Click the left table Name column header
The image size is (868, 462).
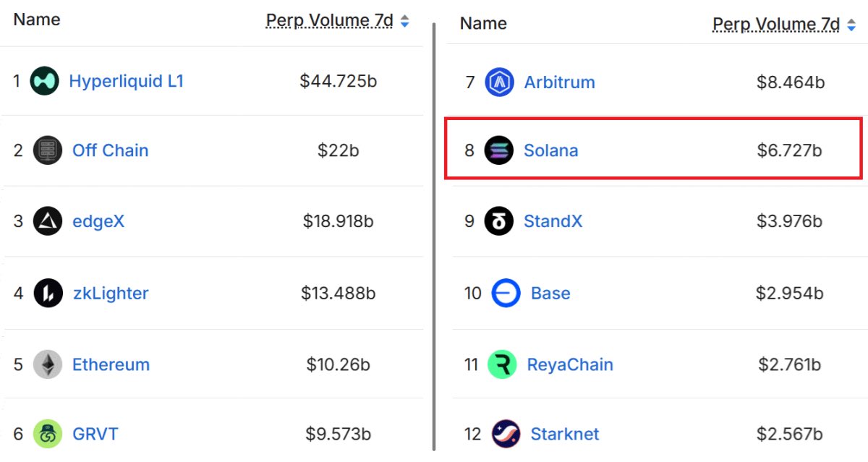[37, 20]
